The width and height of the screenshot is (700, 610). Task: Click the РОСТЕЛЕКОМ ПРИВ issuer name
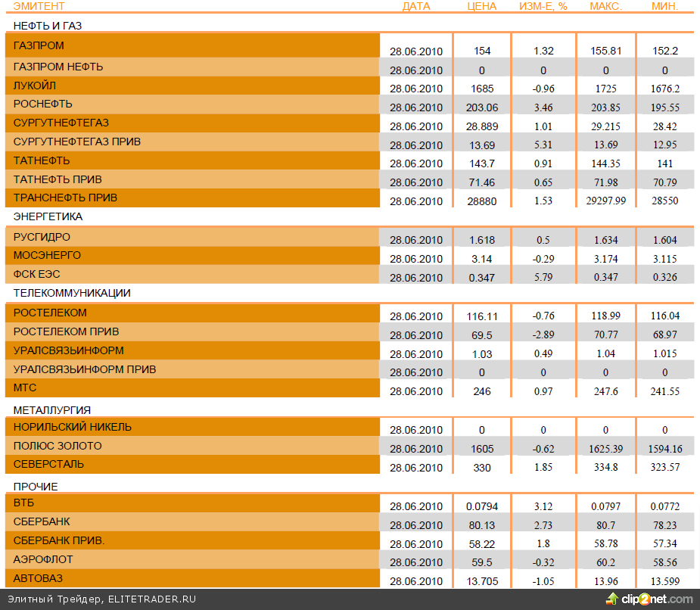coord(67,331)
